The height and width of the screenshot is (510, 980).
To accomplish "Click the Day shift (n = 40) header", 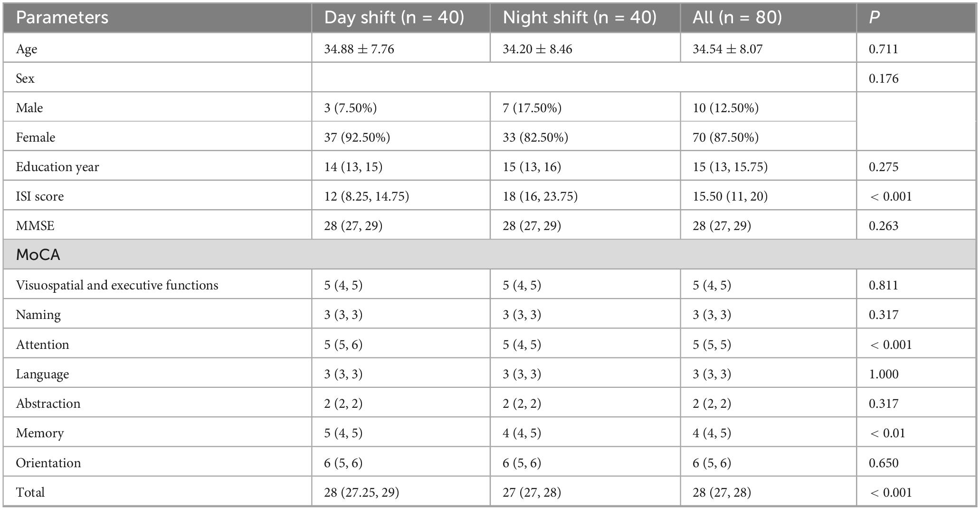I will click(394, 18).
